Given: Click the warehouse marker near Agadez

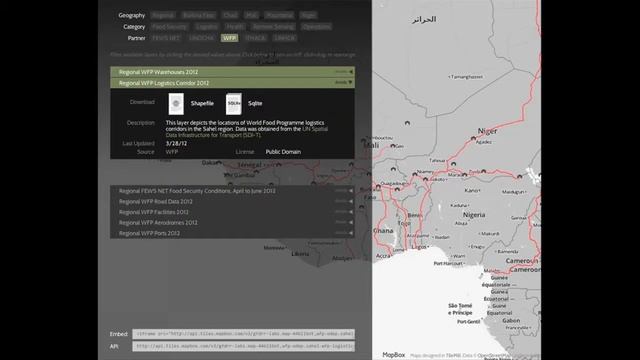Looking at the screenshot, I should (x=473, y=138).
